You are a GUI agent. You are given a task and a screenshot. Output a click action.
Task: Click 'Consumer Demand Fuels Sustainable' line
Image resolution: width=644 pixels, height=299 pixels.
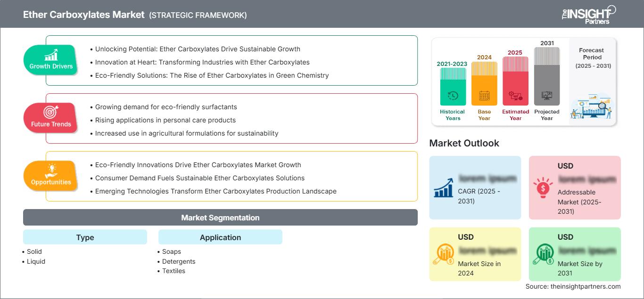(x=200, y=178)
